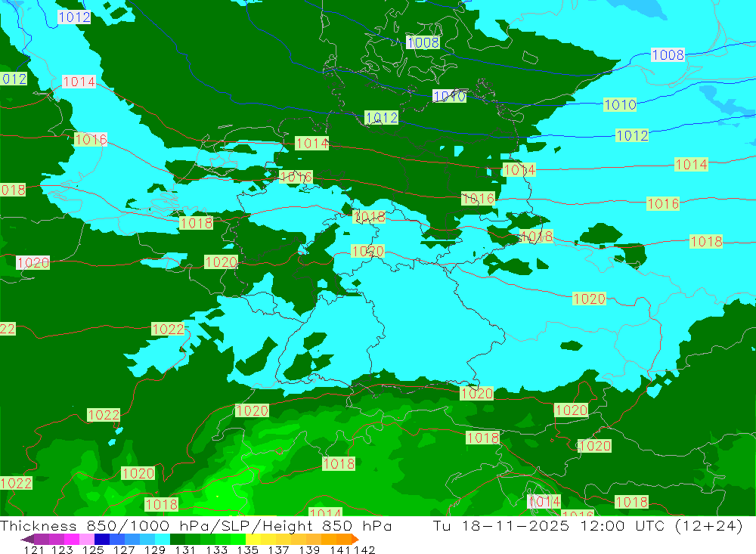Click the orange right arrow of the legend
The height and width of the screenshot is (554, 756).
tap(355, 539)
